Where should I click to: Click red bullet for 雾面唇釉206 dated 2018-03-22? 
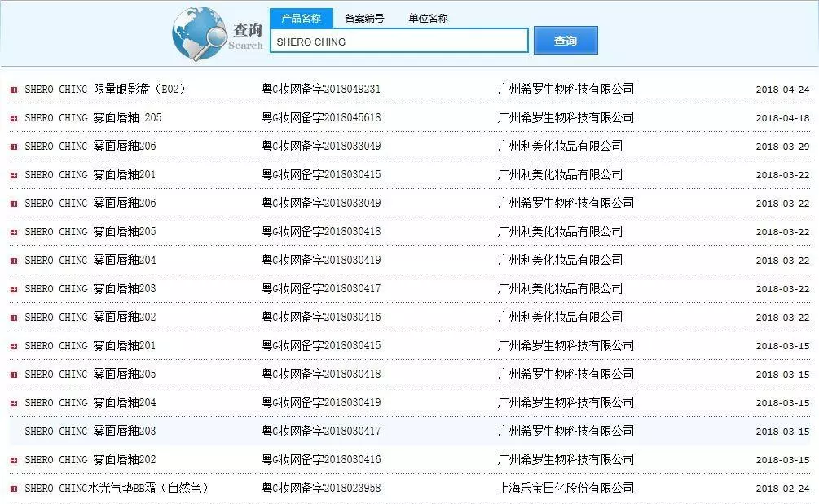point(14,204)
